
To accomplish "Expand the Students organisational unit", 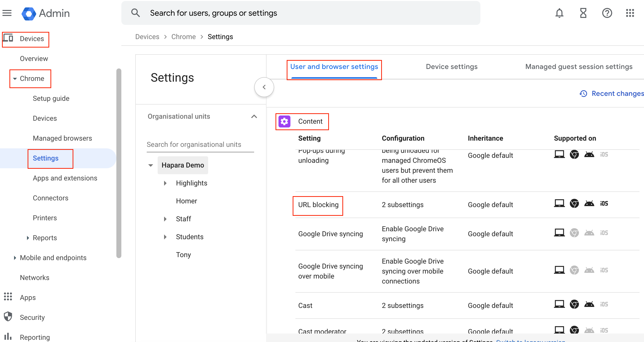I will point(165,237).
